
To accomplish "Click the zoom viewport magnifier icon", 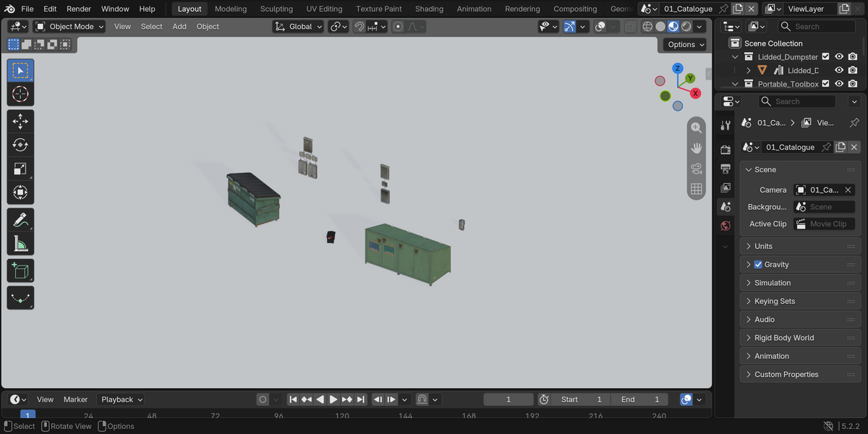I will click(x=696, y=127).
